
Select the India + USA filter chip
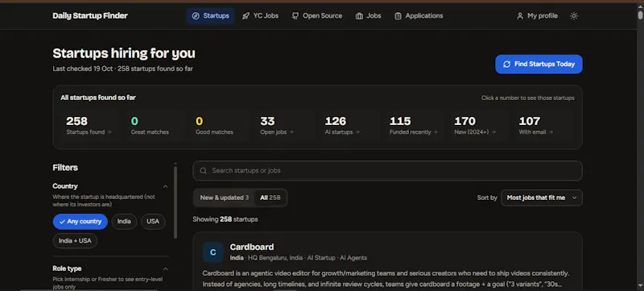75,241
